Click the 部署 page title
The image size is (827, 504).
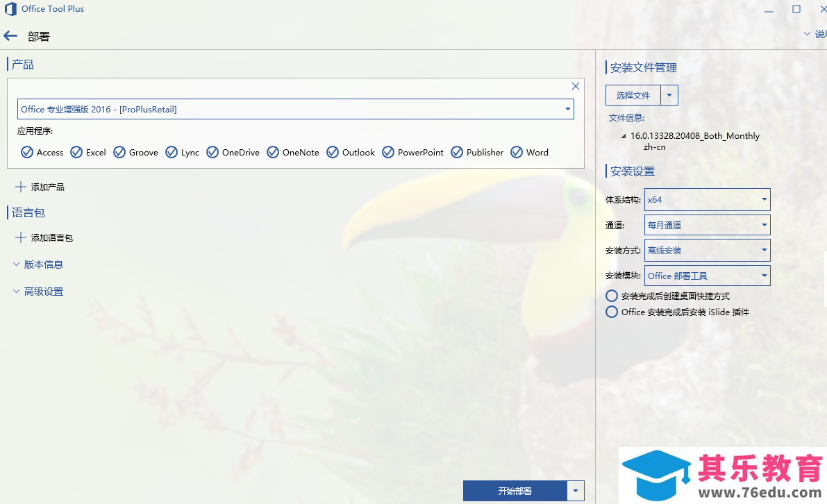[38, 36]
